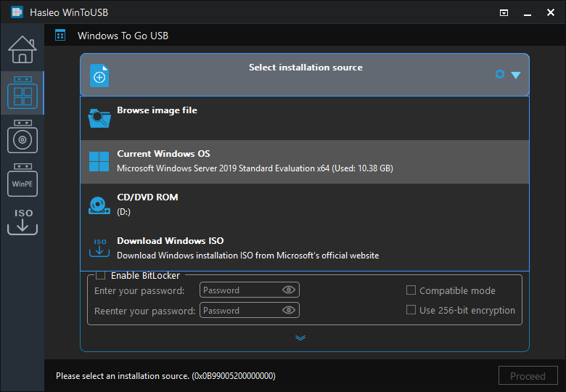
Task: Click the Current Windows OS logo icon
Action: [99, 161]
